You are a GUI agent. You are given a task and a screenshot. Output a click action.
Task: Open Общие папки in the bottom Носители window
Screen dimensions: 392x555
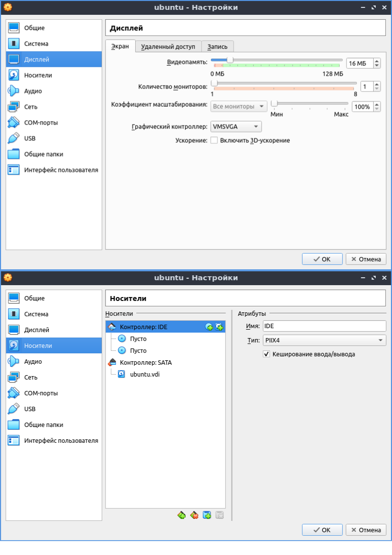54,425
